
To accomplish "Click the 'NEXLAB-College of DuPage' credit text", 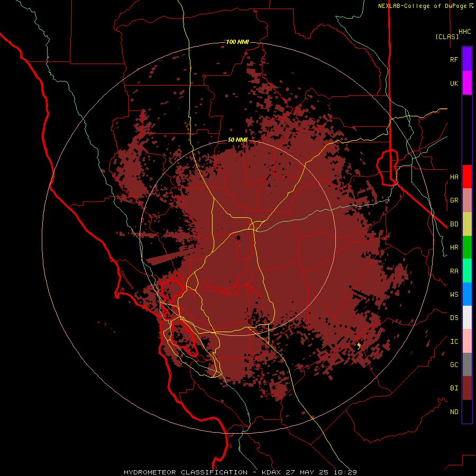I will [x=423, y=6].
